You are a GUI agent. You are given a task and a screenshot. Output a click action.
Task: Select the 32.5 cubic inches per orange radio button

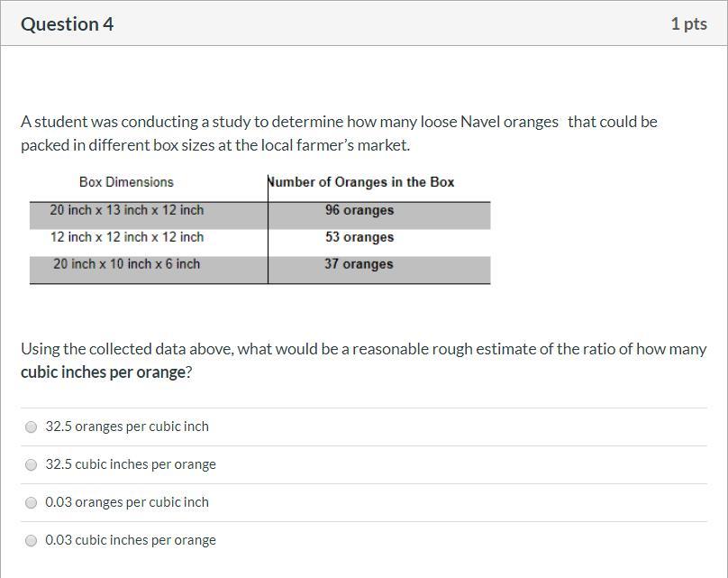click(x=32, y=464)
